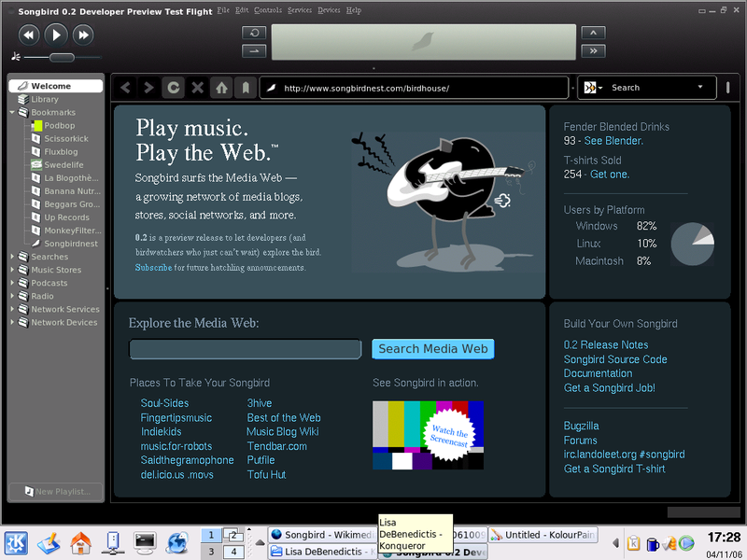Adjust the volume slider knob
The height and width of the screenshot is (560, 747).
pos(62,58)
